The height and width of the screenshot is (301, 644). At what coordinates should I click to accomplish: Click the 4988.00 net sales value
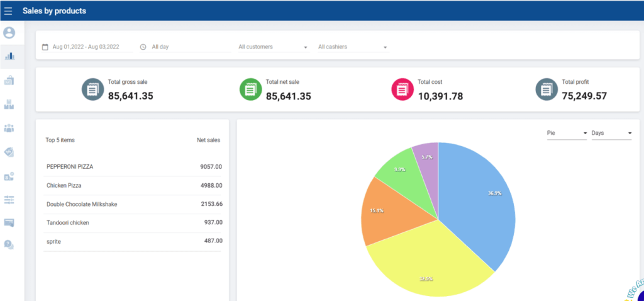[x=211, y=186]
